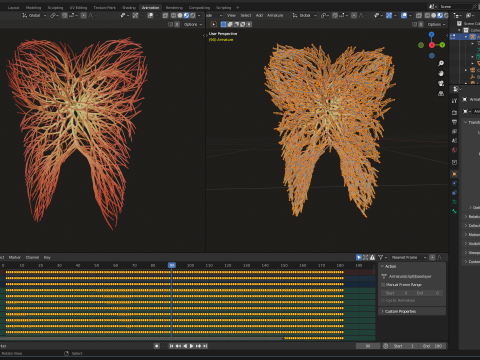
Task: Collapse the Transform panel
Action: [472, 122]
